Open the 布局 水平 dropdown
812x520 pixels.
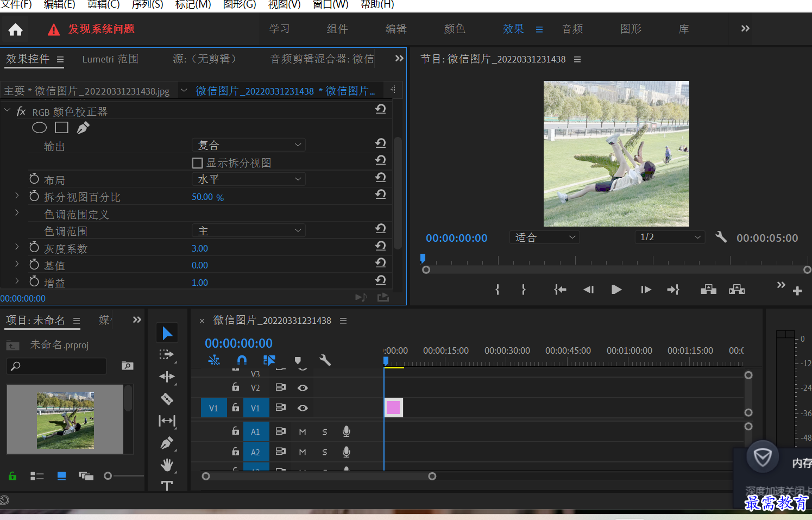pyautogui.click(x=249, y=179)
